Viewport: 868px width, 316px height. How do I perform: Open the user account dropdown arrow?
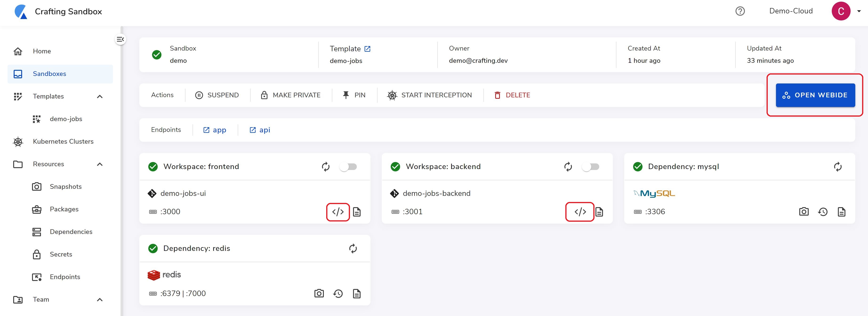[x=859, y=11]
